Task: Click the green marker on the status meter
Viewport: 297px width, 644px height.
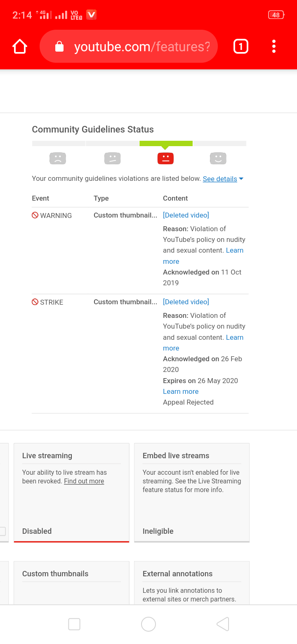Action: [166, 143]
